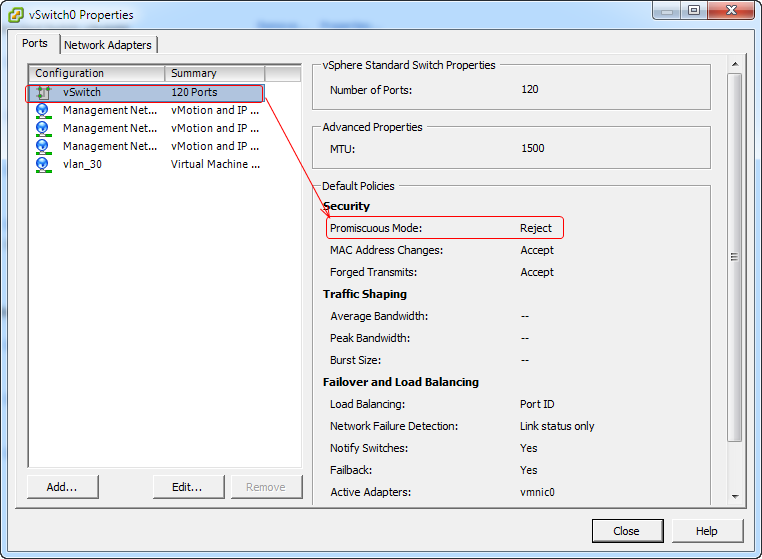Click the MAC Address Changes label
The width and height of the screenshot is (762, 559).
(x=386, y=250)
